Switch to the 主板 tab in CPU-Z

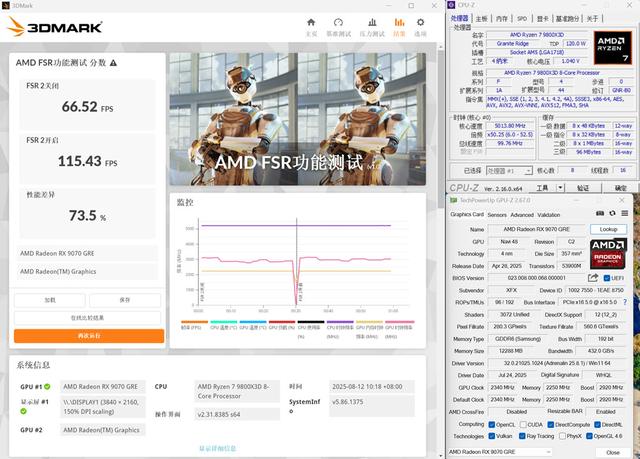click(481, 19)
